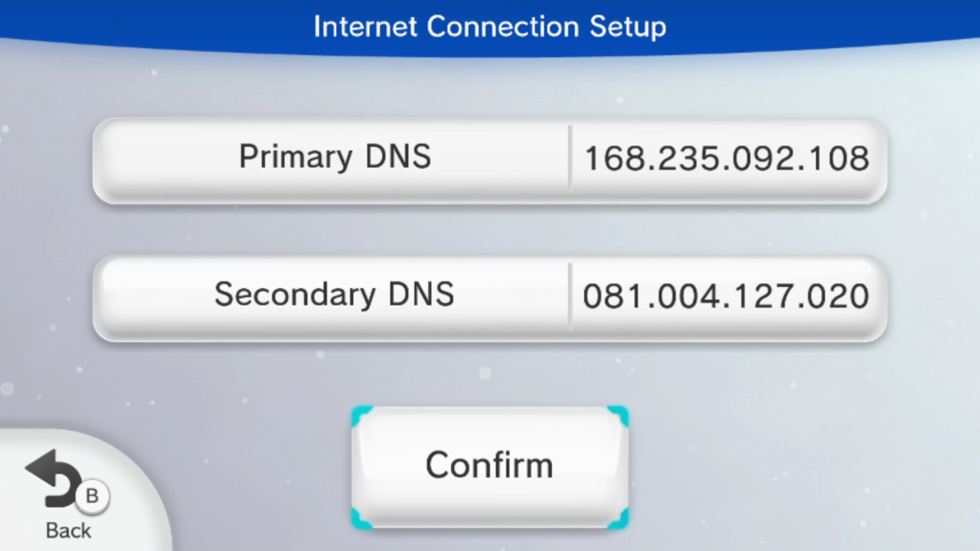Click the Internet Connection Setup header title
This screenshot has width=980, height=551.
click(490, 27)
